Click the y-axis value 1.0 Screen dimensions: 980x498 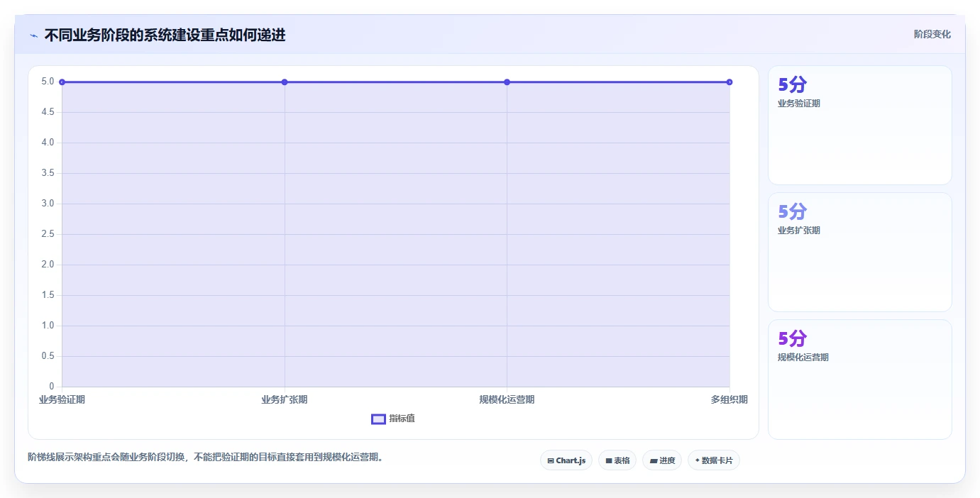pyautogui.click(x=48, y=326)
